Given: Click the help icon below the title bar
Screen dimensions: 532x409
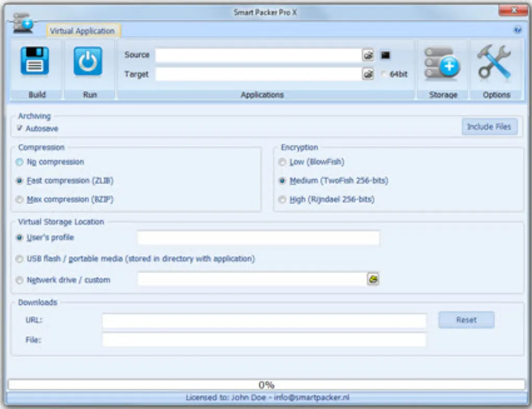Looking at the screenshot, I should (517, 29).
